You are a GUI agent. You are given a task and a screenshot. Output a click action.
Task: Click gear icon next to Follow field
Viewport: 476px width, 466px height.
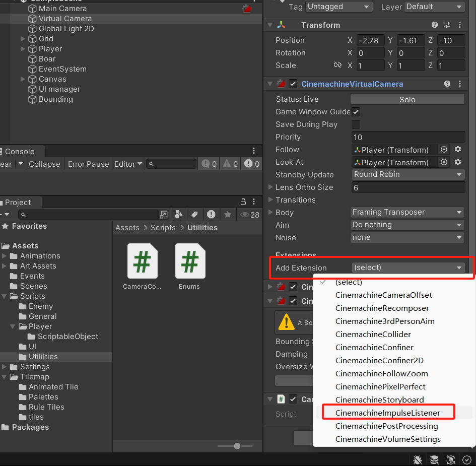[x=458, y=149]
